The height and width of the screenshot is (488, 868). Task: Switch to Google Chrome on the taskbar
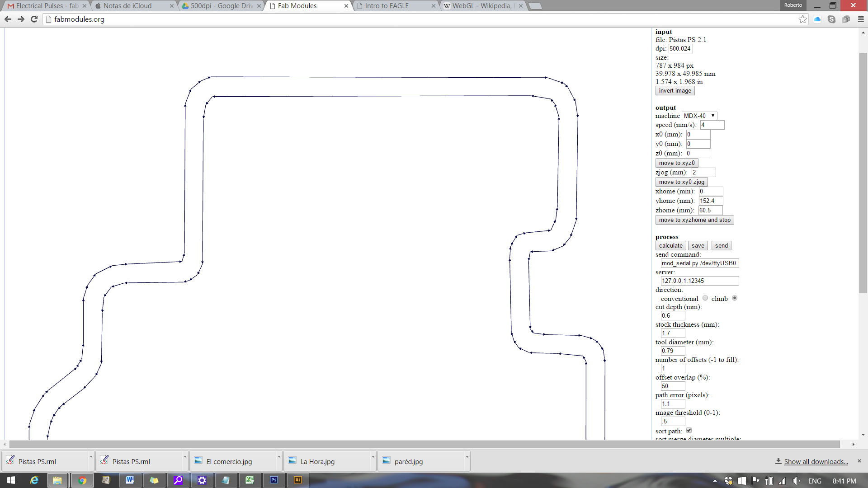[82, 480]
